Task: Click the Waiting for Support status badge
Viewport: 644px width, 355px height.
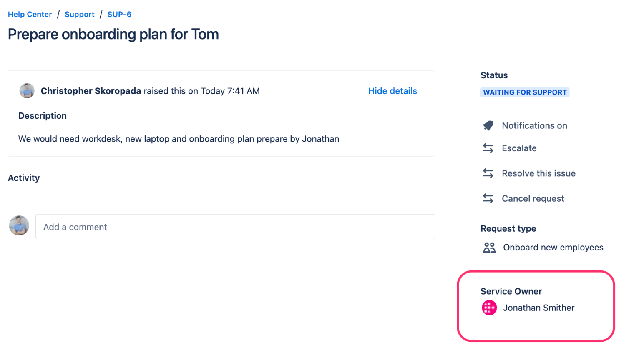Action: [525, 92]
